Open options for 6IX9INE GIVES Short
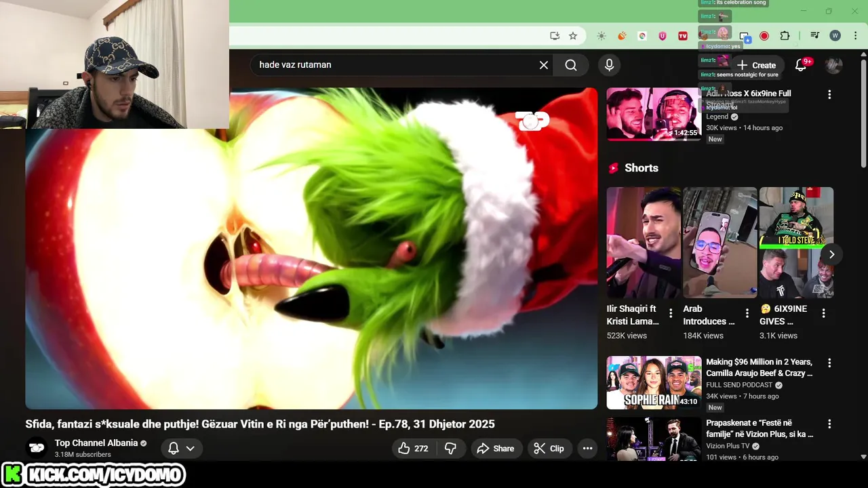The image size is (868, 488). point(823,313)
